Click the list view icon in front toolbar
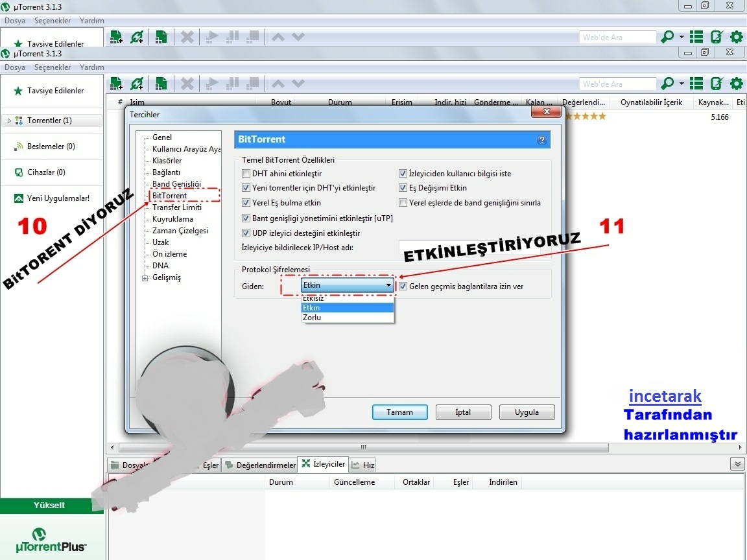747x560 pixels. [696, 84]
